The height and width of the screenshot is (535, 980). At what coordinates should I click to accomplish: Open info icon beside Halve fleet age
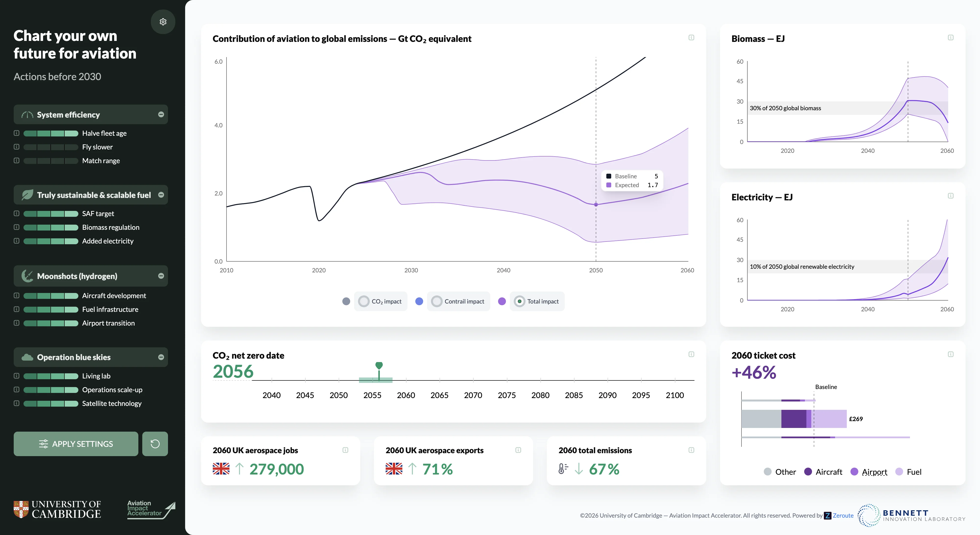(x=16, y=133)
